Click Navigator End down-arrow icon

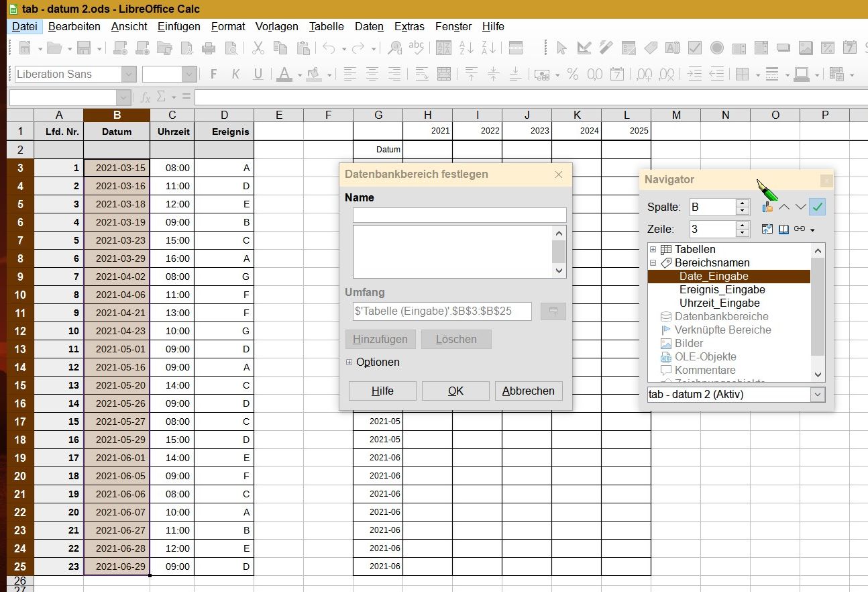800,207
